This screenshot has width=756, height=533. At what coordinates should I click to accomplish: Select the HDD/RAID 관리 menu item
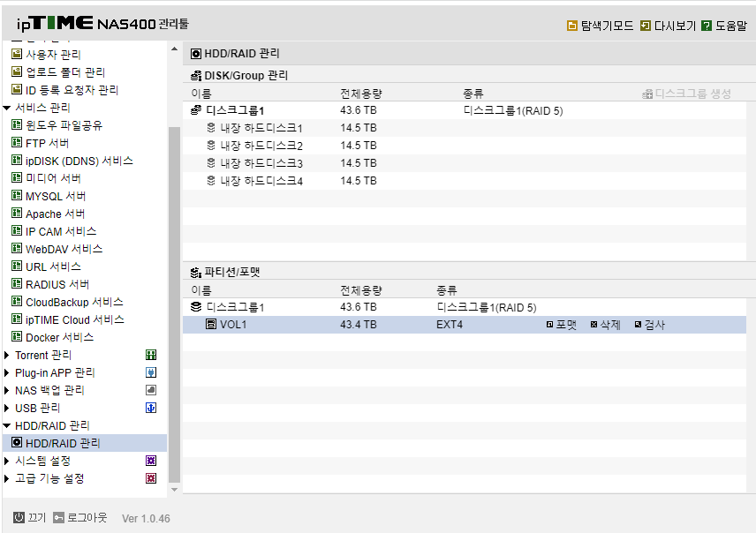click(x=85, y=443)
